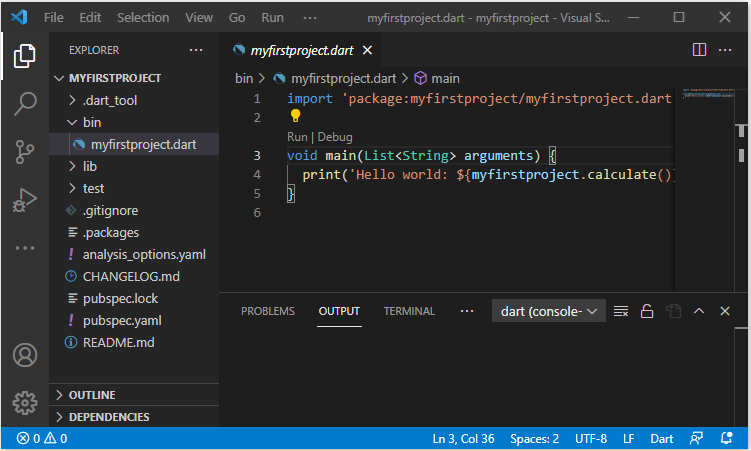Image resolution: width=751 pixels, height=451 pixels.
Task: Click LF end-of-line setting
Action: tap(628, 439)
